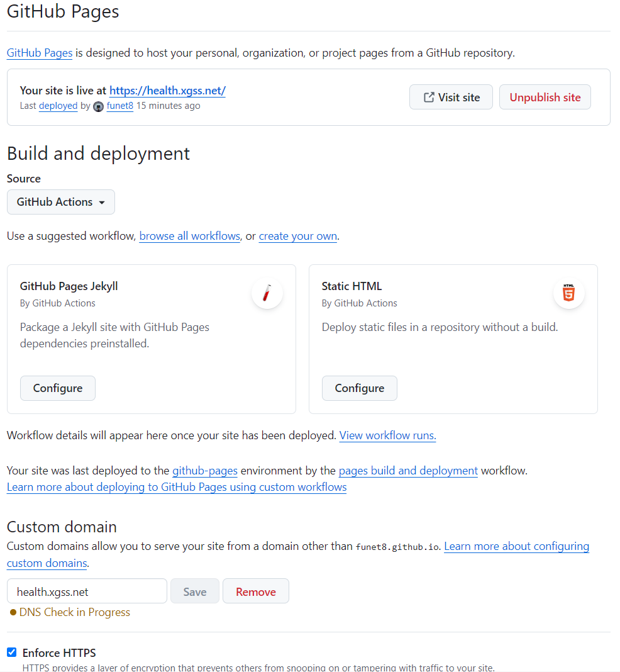The width and height of the screenshot is (620, 672).
Task: Click the funet8 username link
Action: (119, 106)
